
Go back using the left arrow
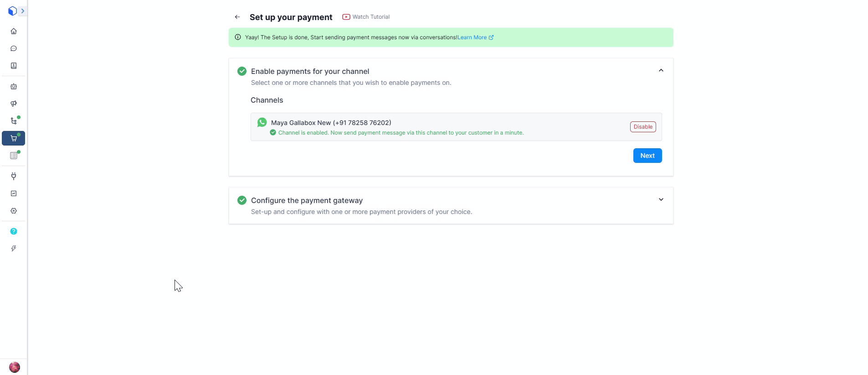[237, 17]
